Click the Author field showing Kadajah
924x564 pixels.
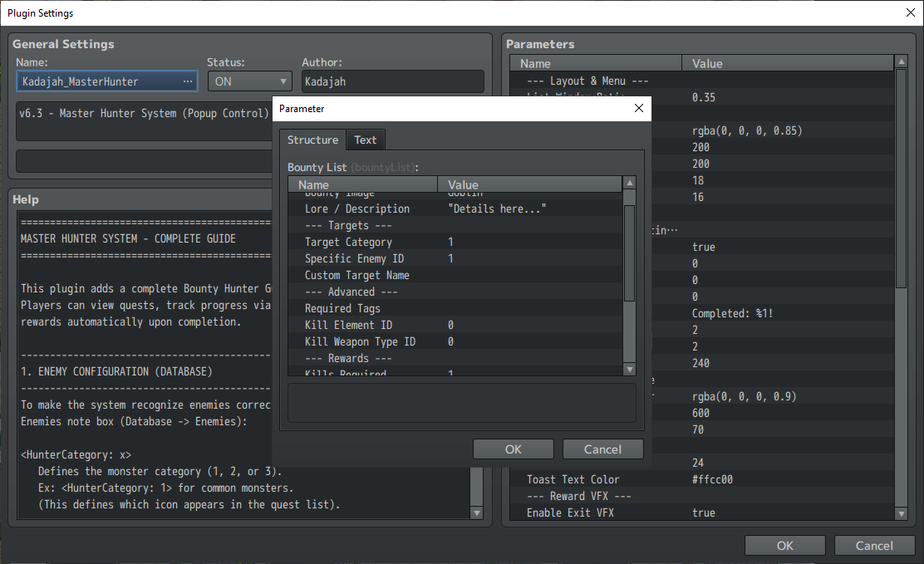[392, 81]
